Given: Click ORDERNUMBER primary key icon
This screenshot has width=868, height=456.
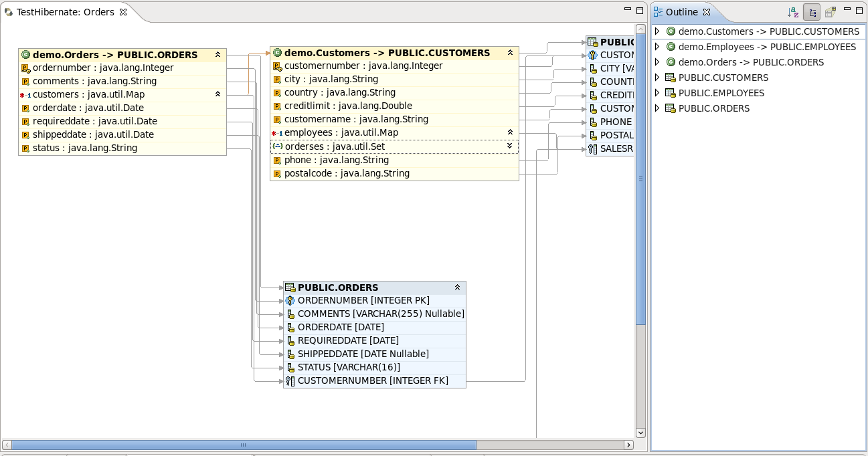Looking at the screenshot, I should (290, 301).
